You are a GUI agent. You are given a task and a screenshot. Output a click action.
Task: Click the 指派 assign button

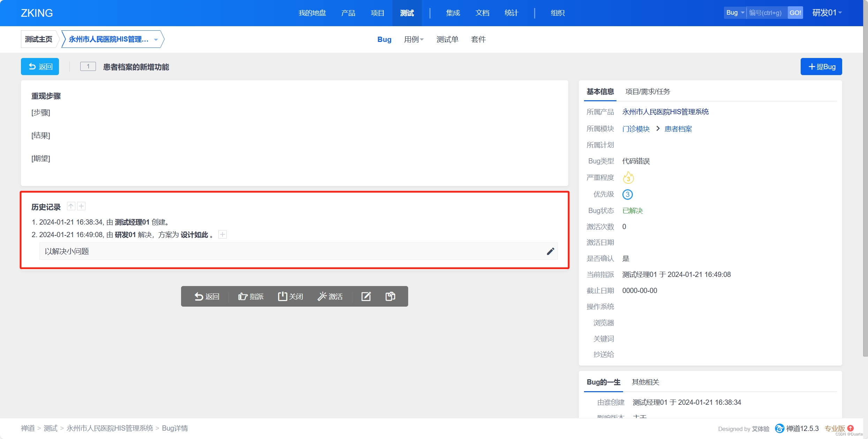(251, 297)
